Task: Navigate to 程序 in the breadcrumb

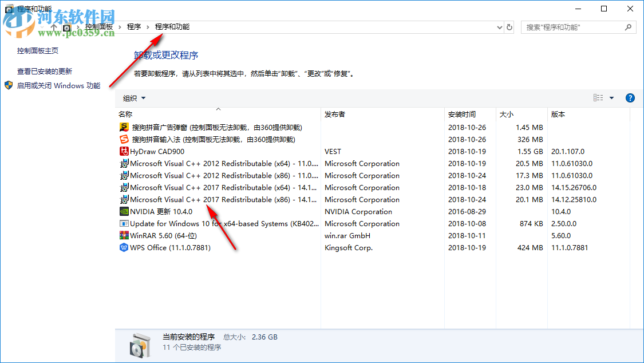Action: 133,26
